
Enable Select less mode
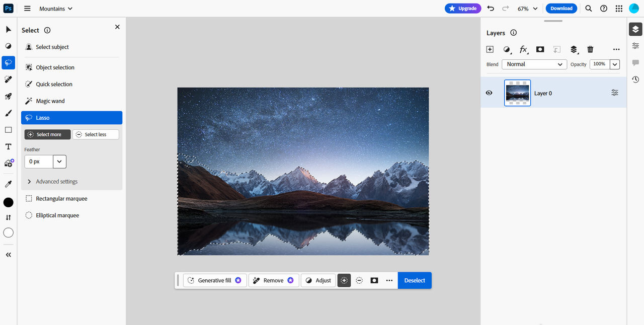click(x=96, y=135)
